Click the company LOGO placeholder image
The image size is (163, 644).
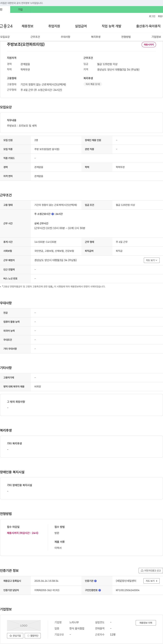coord(24,625)
